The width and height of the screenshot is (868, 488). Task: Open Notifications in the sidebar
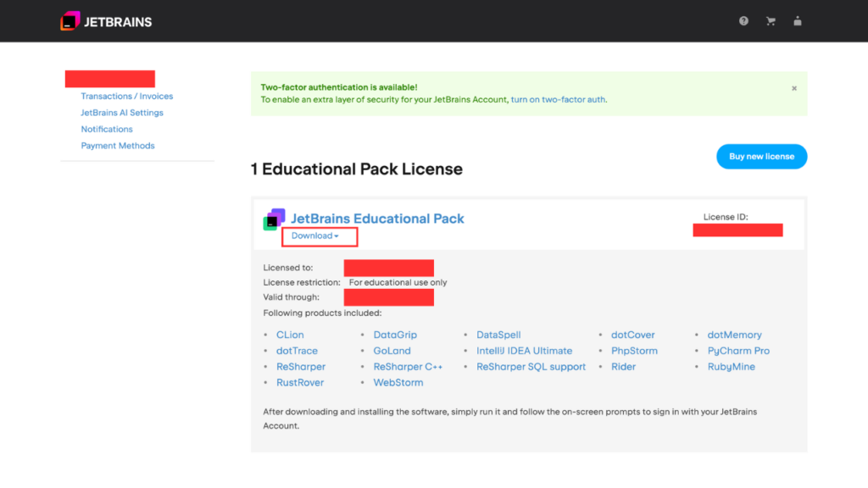click(x=107, y=130)
